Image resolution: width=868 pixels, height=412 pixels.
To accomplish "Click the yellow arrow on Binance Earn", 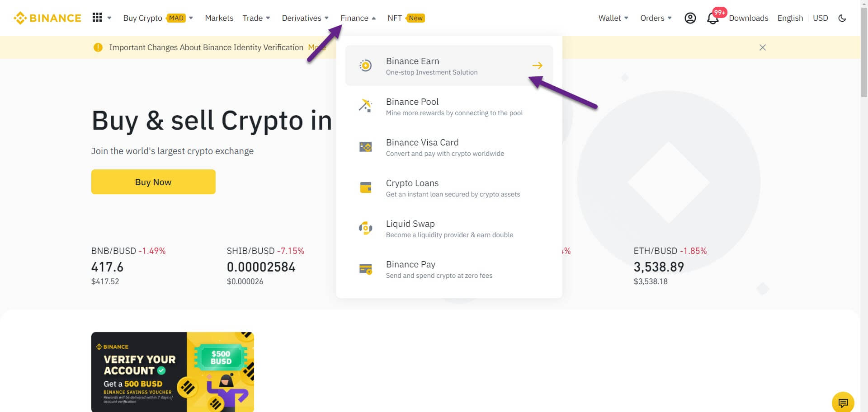I will [537, 66].
